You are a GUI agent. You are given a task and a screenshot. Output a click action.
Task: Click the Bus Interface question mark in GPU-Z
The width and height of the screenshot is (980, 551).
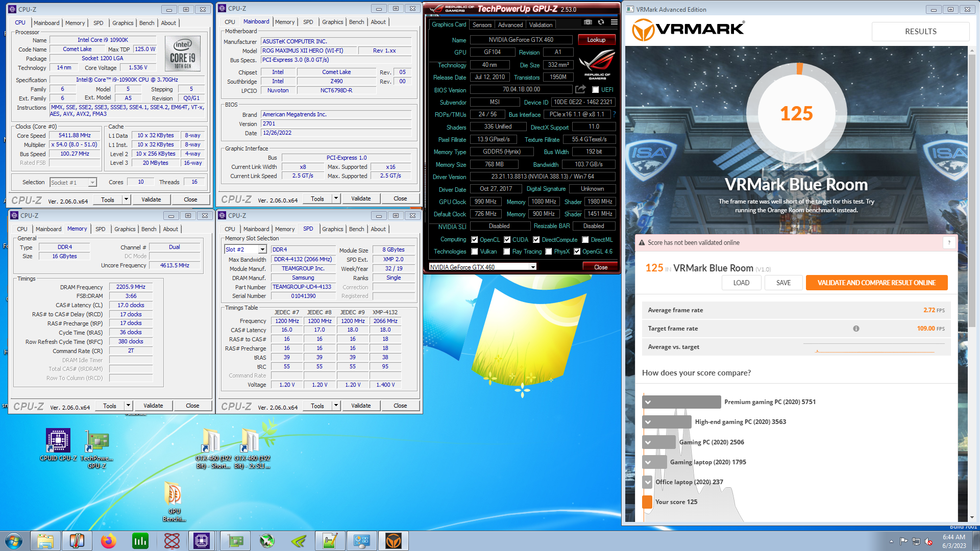tap(614, 114)
